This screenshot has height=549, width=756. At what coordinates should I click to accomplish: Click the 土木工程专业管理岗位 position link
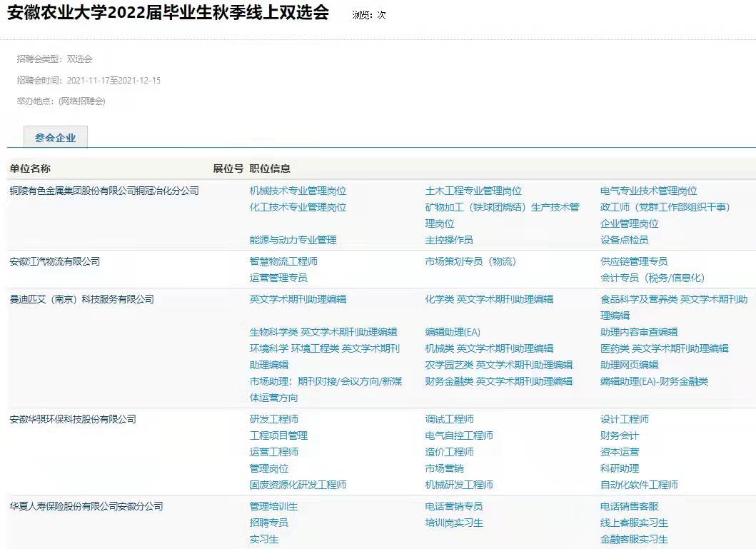point(473,191)
